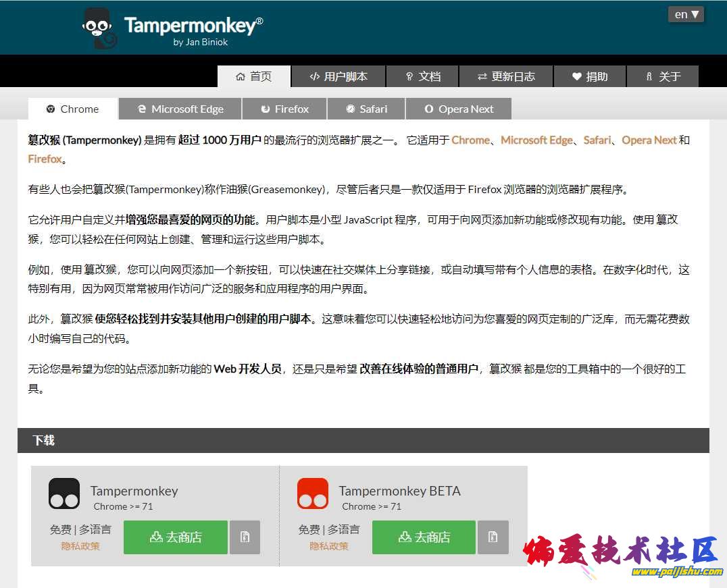
Task: Switch to the Microsoft Edge browser tab
Action: (180, 109)
